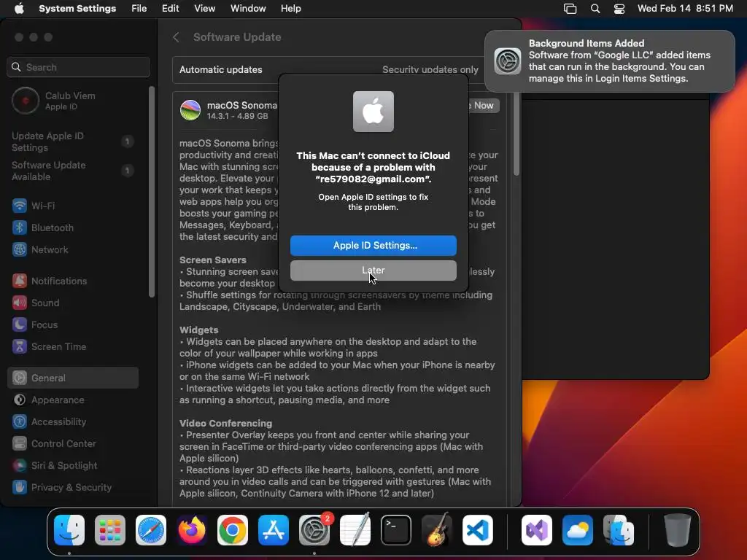Dismiss dialog with Later button
747x560 pixels.
[x=373, y=271]
